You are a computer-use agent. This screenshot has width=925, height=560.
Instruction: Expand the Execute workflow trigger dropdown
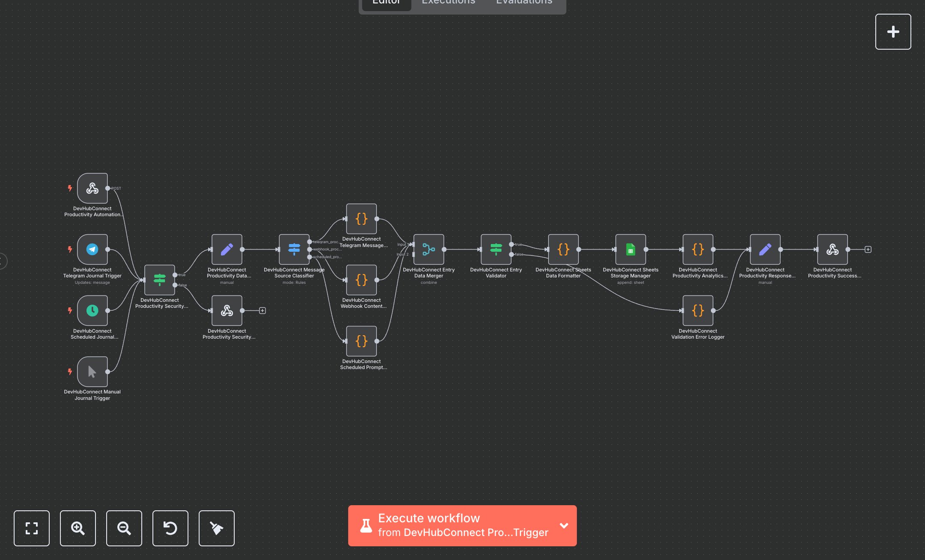pos(564,525)
